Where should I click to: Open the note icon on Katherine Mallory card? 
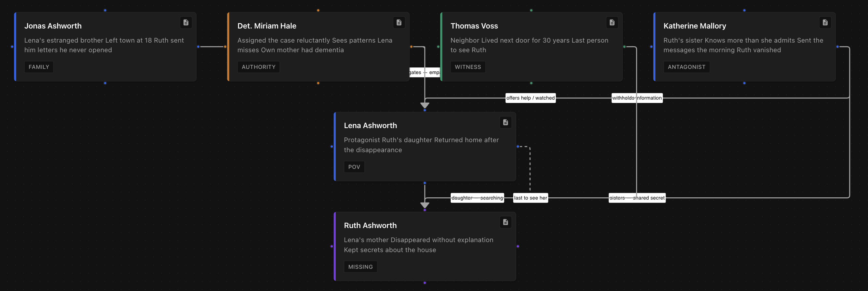tap(825, 23)
